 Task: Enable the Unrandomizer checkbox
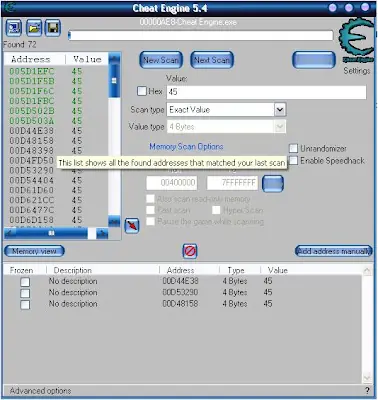click(293, 148)
